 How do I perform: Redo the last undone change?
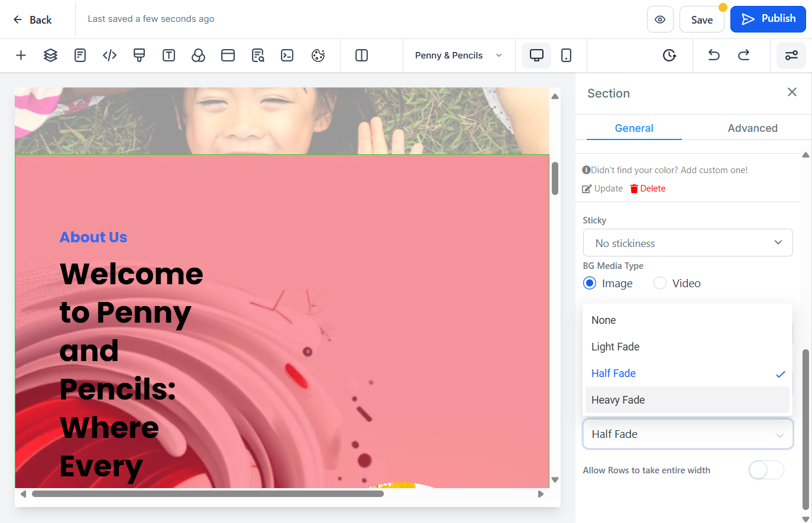click(x=743, y=56)
